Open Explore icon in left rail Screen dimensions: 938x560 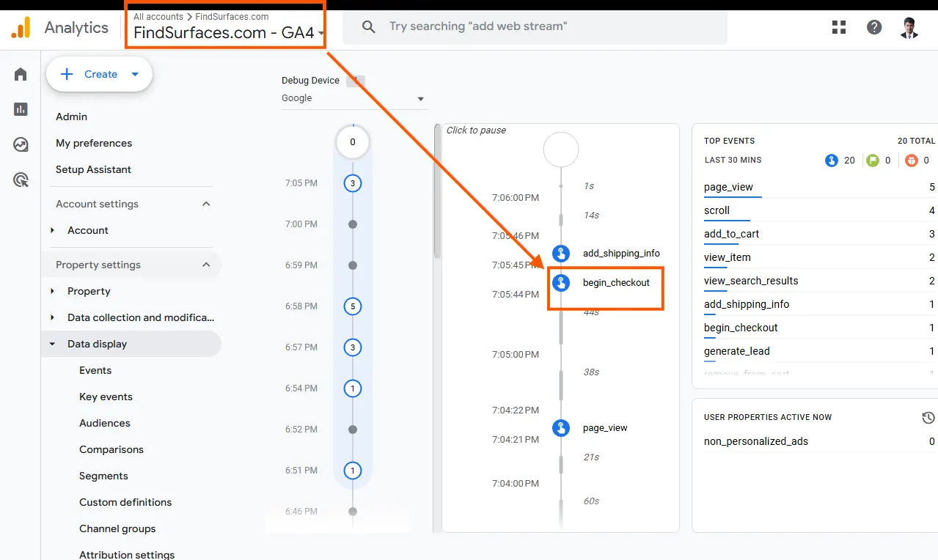(x=21, y=144)
